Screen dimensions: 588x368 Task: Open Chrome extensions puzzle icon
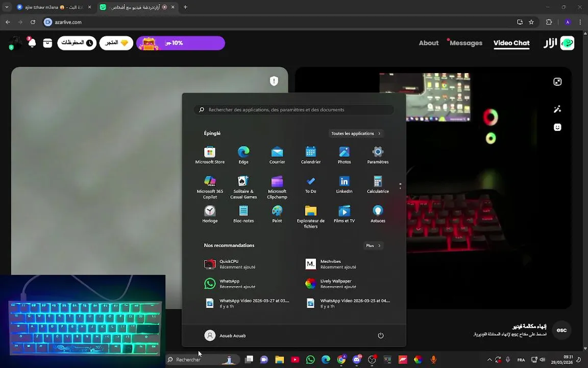(549, 22)
